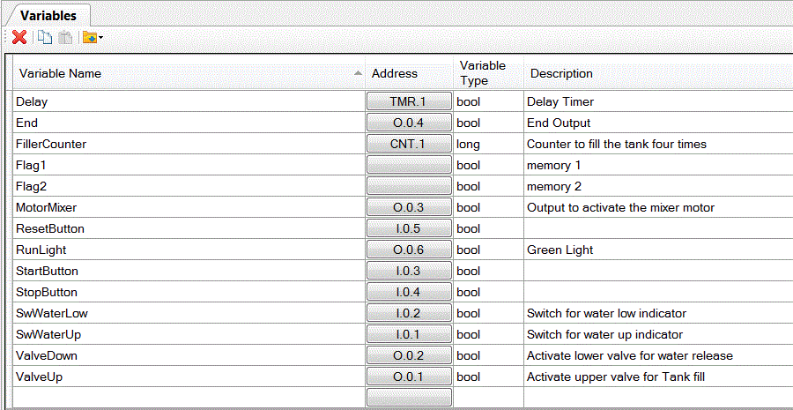The height and width of the screenshot is (410, 793).
Task: Click the O.0.4 address button for End
Action: 408,123
